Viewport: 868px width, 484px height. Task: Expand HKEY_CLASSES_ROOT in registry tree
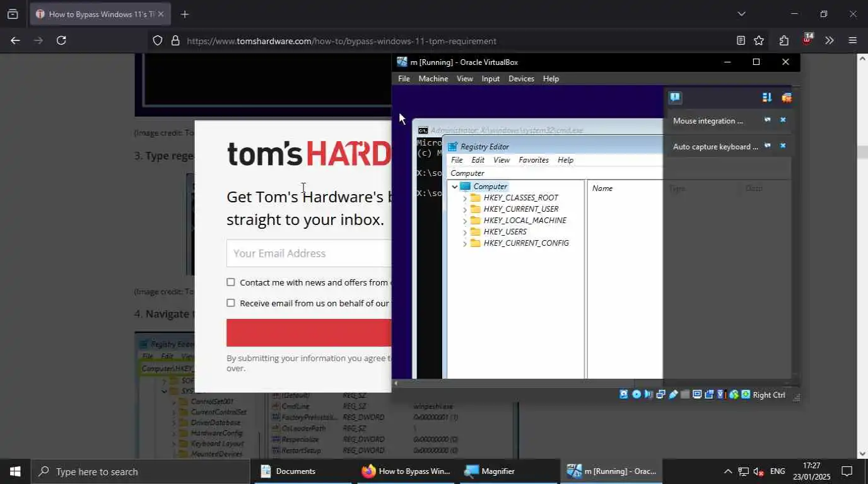[465, 198]
